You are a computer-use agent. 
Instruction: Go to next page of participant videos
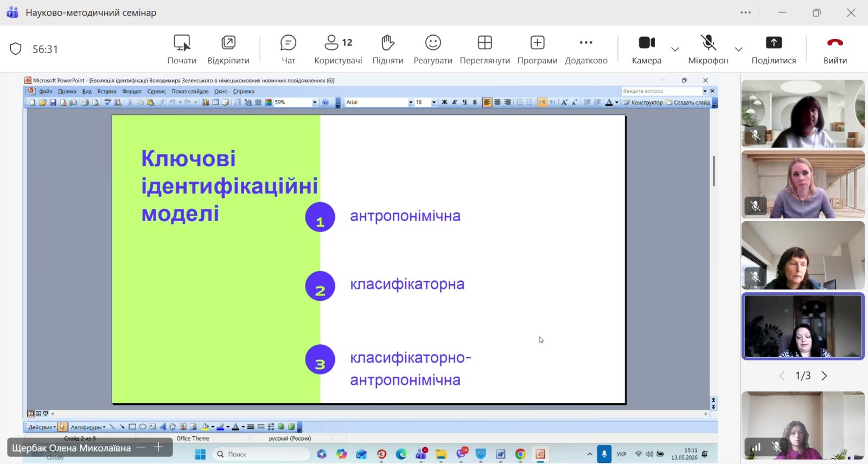(825, 376)
